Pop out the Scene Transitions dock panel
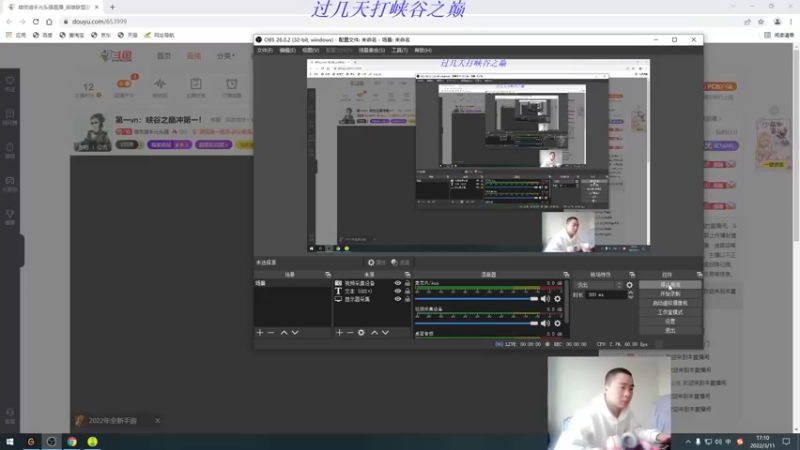 click(632, 274)
